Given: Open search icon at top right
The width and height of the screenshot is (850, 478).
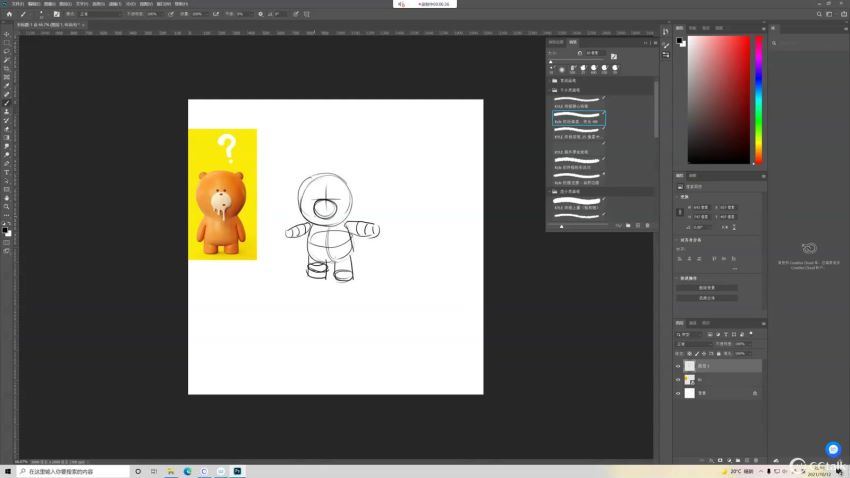Looking at the screenshot, I should click(819, 14).
